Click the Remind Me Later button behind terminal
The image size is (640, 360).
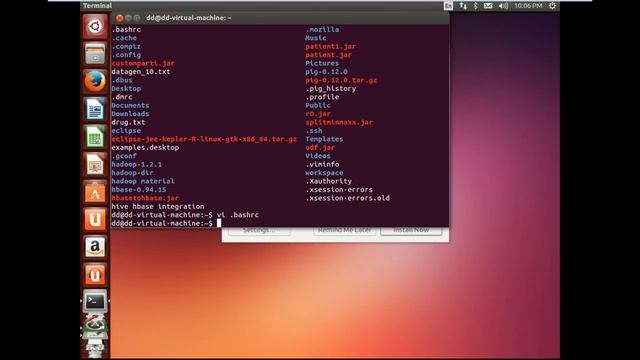coord(344,230)
